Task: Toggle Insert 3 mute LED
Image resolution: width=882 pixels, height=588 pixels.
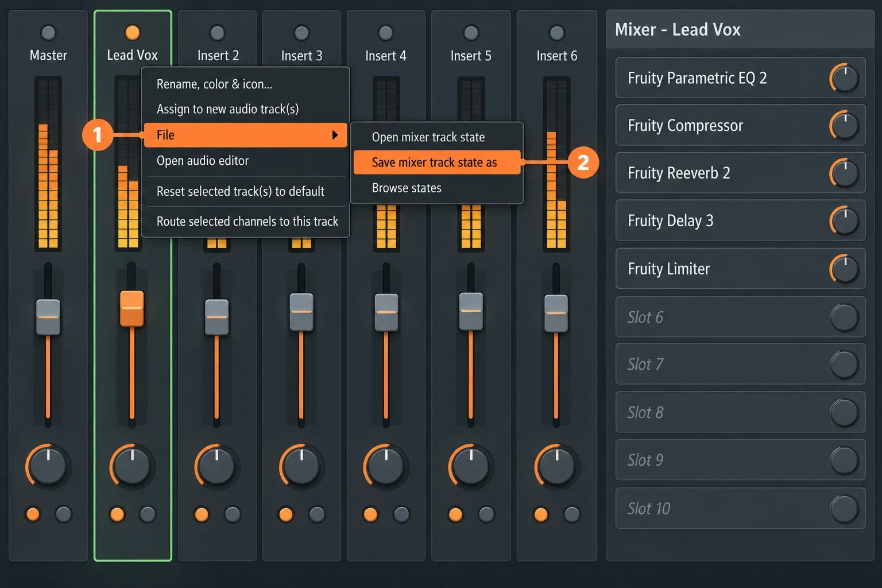Action: tap(301, 33)
